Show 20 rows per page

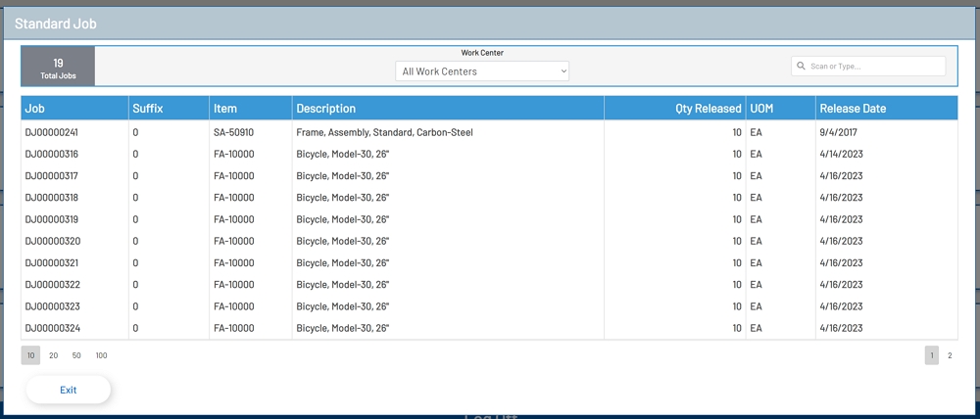[x=54, y=355]
